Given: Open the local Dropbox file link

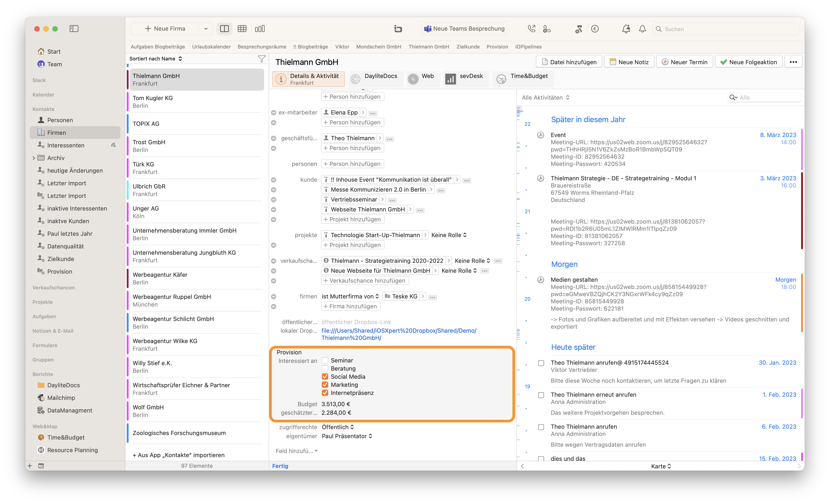Looking at the screenshot, I should click(x=399, y=334).
